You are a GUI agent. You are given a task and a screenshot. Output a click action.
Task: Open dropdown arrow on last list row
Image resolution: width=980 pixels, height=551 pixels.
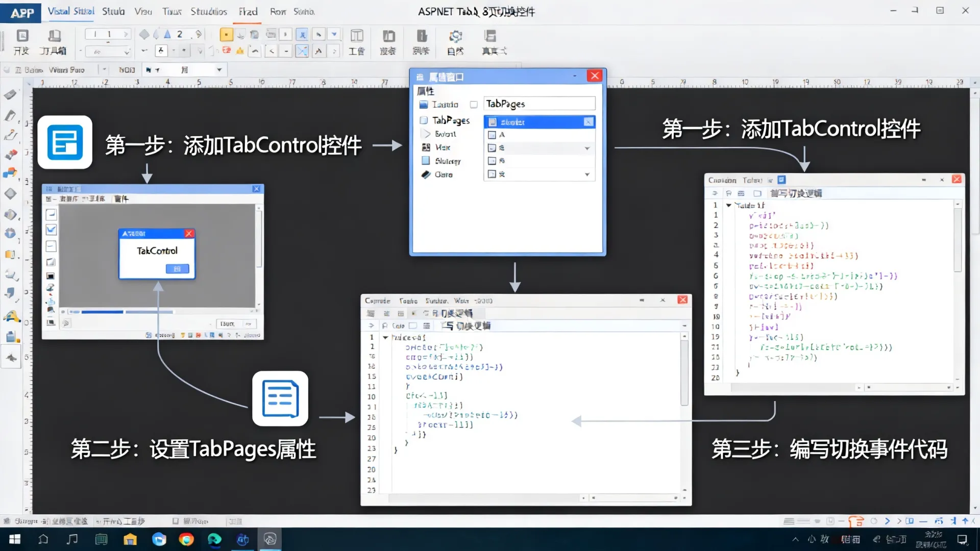coord(587,174)
